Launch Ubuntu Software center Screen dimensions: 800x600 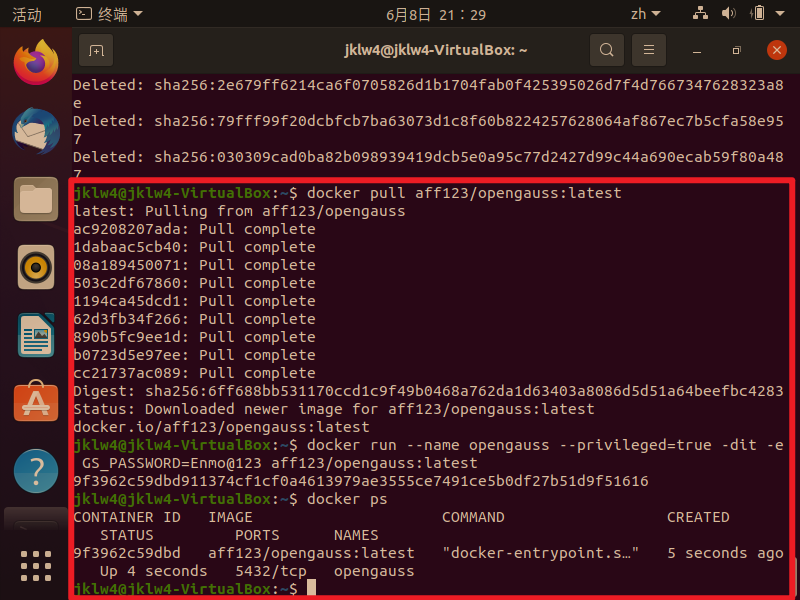36,400
